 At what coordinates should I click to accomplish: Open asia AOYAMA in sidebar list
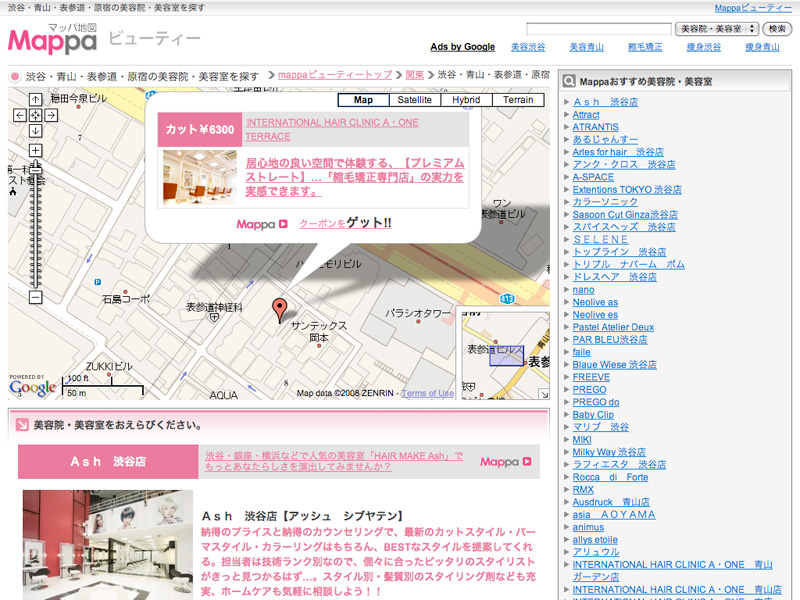[x=614, y=515]
